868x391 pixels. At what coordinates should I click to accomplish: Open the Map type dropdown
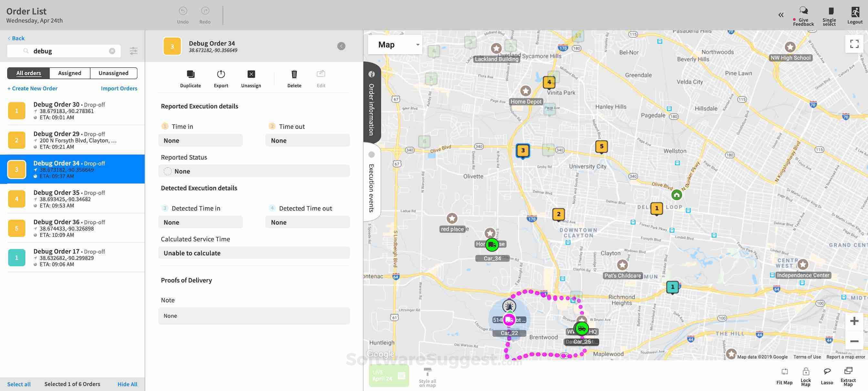coord(395,45)
